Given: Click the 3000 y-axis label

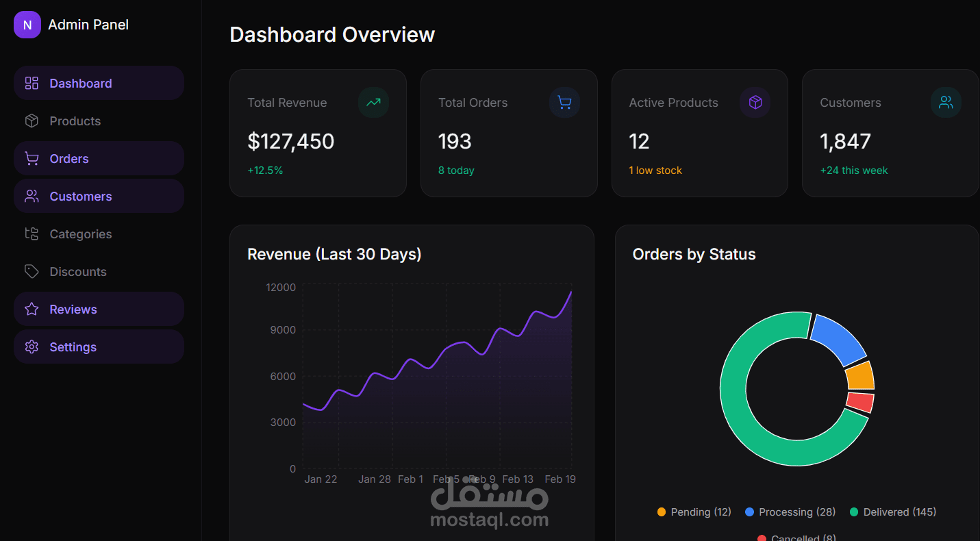Looking at the screenshot, I should (283, 423).
